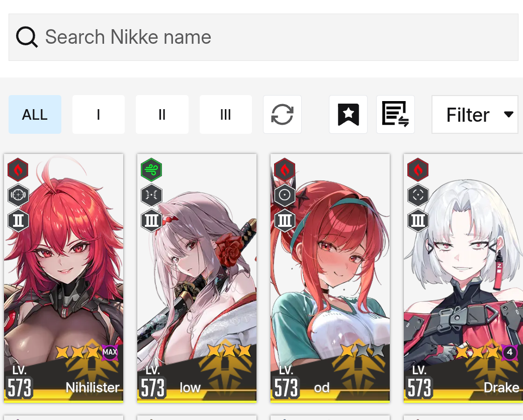Click Nihilister's fire element icon
Image resolution: width=523 pixels, height=420 pixels.
(18, 170)
